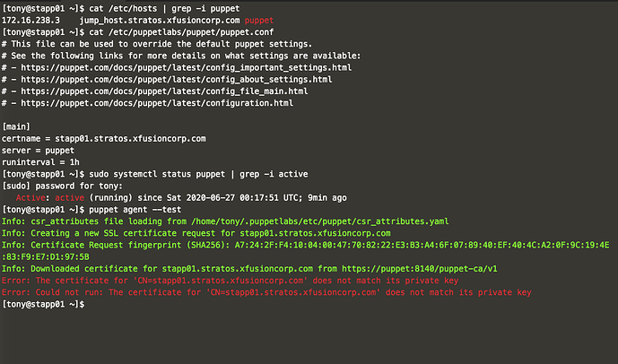Click the IP address 172.16.238.3
The image size is (618, 364).
pyautogui.click(x=33, y=18)
